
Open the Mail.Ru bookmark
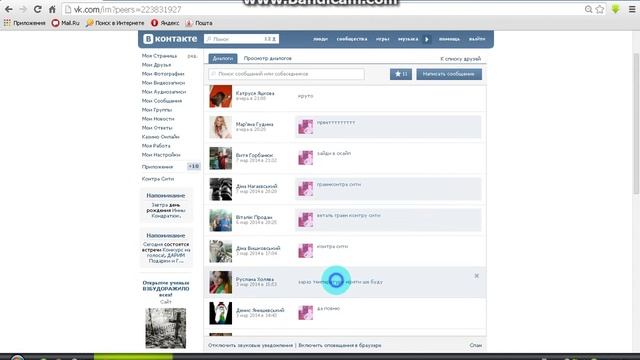(66, 23)
